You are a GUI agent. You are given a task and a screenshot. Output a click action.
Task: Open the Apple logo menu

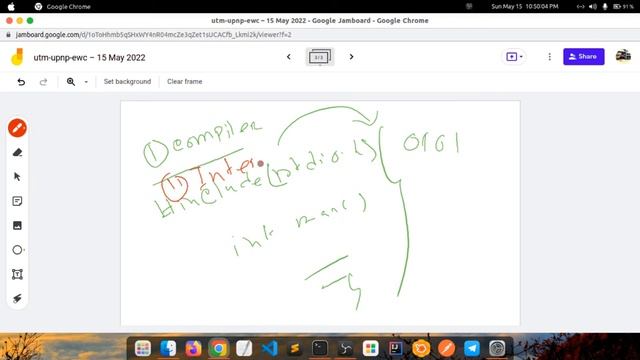(11, 7)
